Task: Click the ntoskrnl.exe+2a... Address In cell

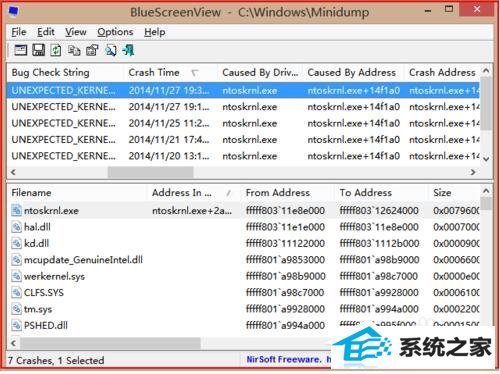Action: (192, 211)
